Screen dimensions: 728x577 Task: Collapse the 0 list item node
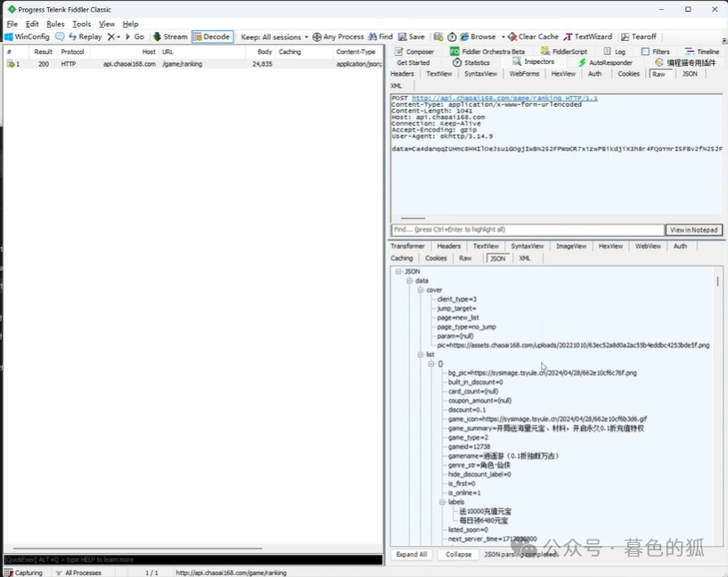tap(431, 364)
